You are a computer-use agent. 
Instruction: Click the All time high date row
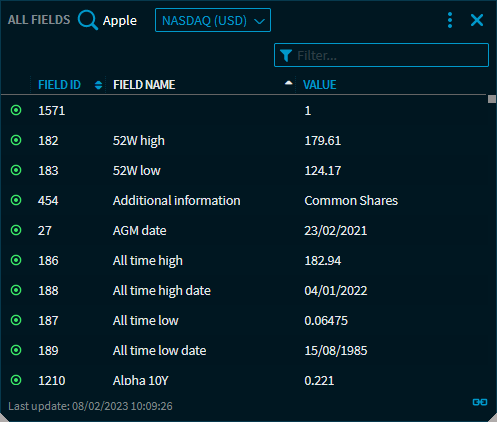point(243,290)
